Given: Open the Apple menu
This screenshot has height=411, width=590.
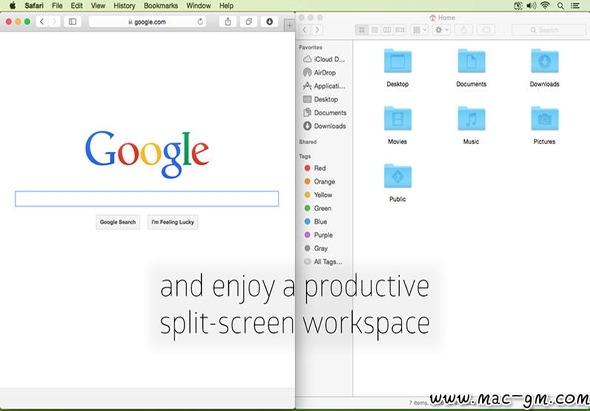Looking at the screenshot, I should click(12, 6).
